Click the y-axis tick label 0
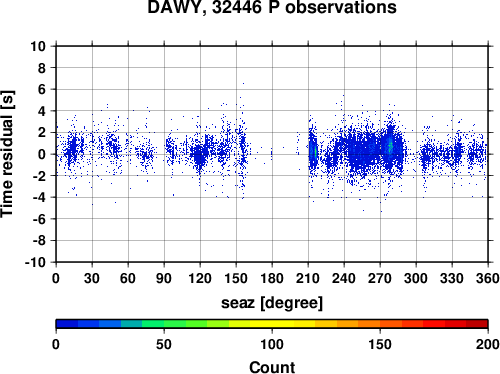 click(42, 154)
